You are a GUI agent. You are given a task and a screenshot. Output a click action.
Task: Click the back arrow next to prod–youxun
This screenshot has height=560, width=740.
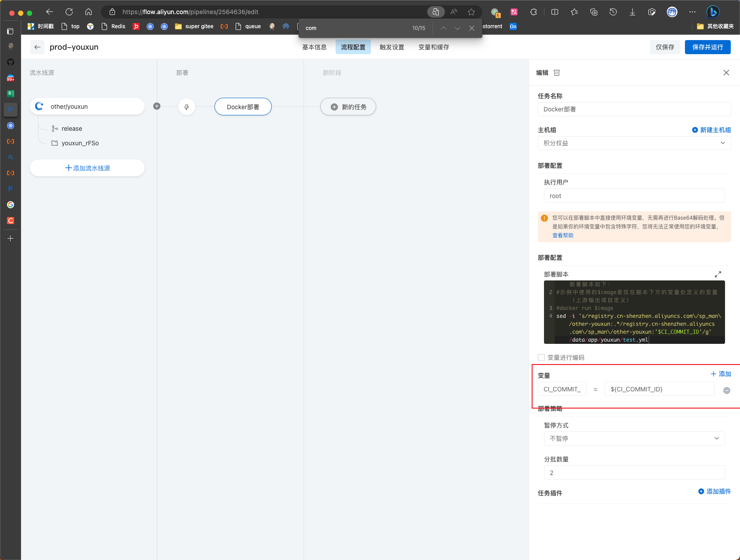(37, 47)
